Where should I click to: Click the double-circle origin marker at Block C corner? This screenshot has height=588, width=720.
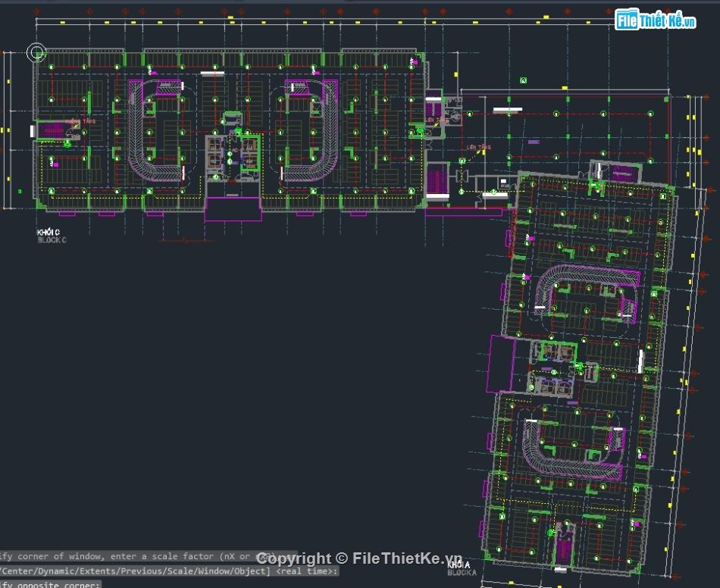(36, 52)
